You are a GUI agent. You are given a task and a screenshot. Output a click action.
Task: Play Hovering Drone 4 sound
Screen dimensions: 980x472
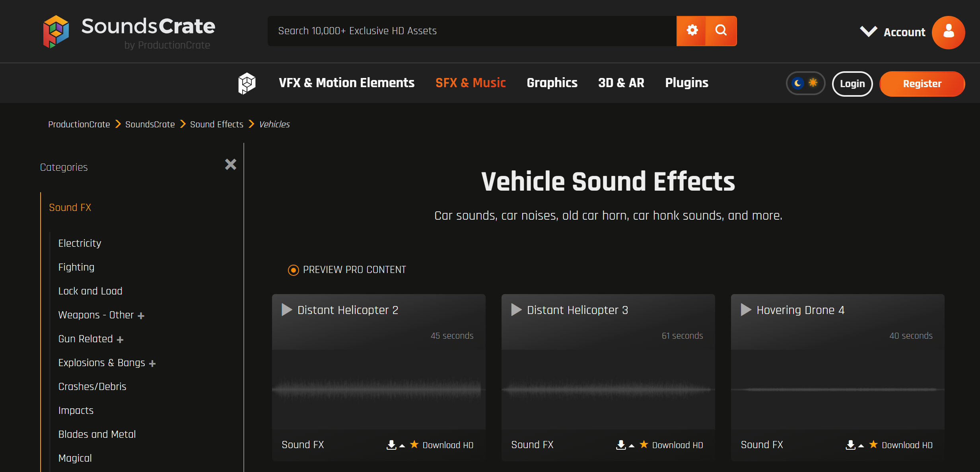pyautogui.click(x=746, y=310)
